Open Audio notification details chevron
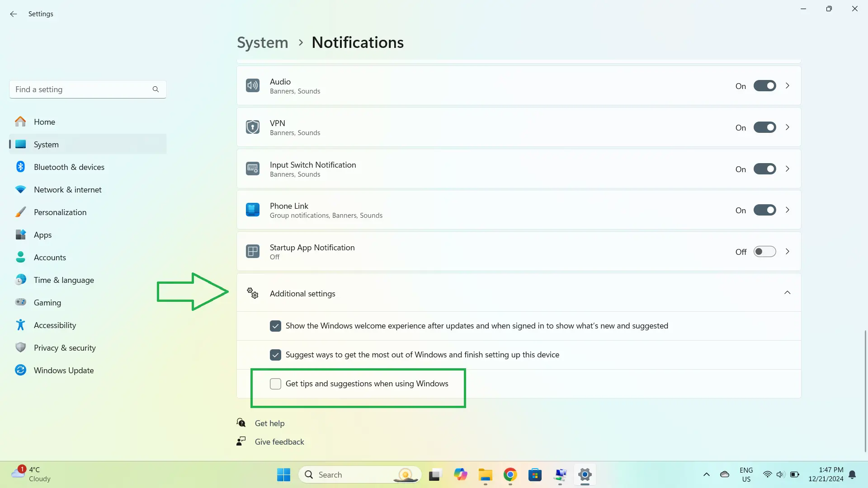This screenshot has width=868, height=488. tap(787, 86)
